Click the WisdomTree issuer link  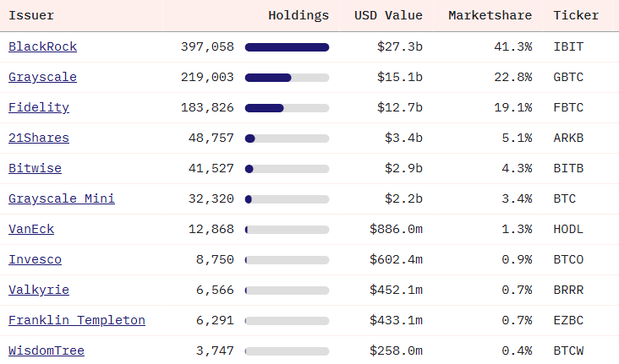(x=47, y=350)
